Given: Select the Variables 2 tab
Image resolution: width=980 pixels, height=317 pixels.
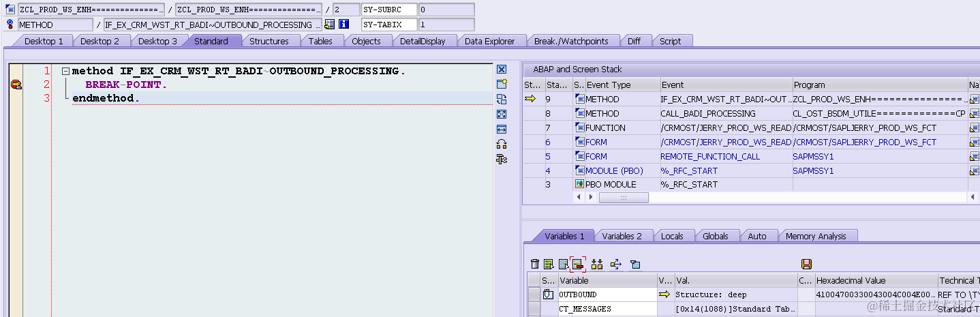Looking at the screenshot, I should pyautogui.click(x=622, y=236).
